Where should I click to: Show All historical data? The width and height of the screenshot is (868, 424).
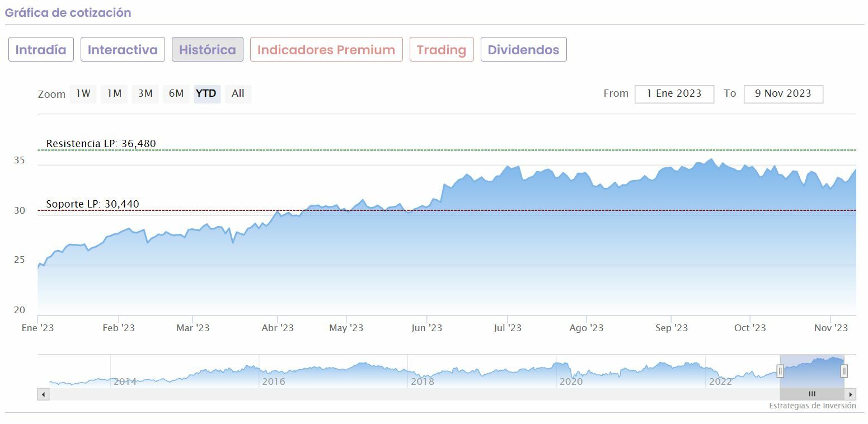click(238, 93)
